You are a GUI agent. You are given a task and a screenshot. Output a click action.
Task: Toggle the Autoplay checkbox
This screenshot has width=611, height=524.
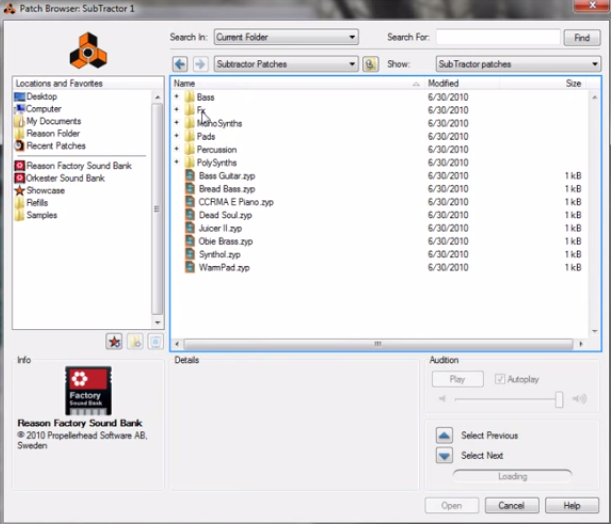500,379
